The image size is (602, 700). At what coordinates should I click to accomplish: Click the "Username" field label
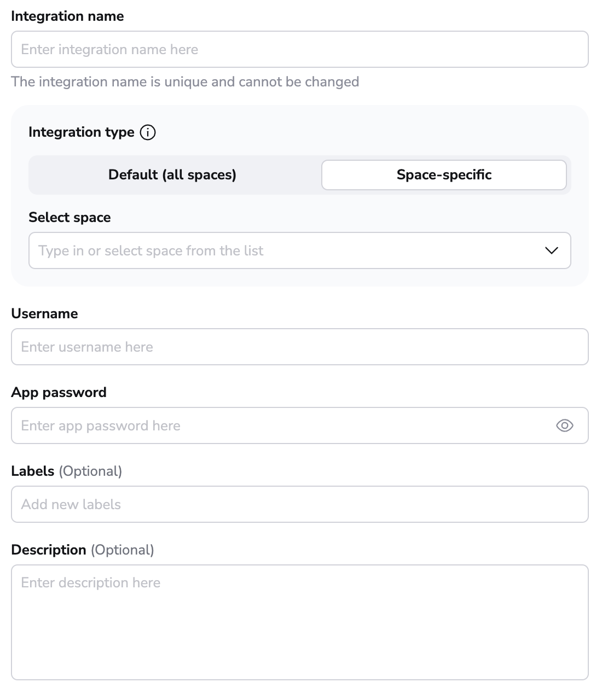click(x=44, y=314)
